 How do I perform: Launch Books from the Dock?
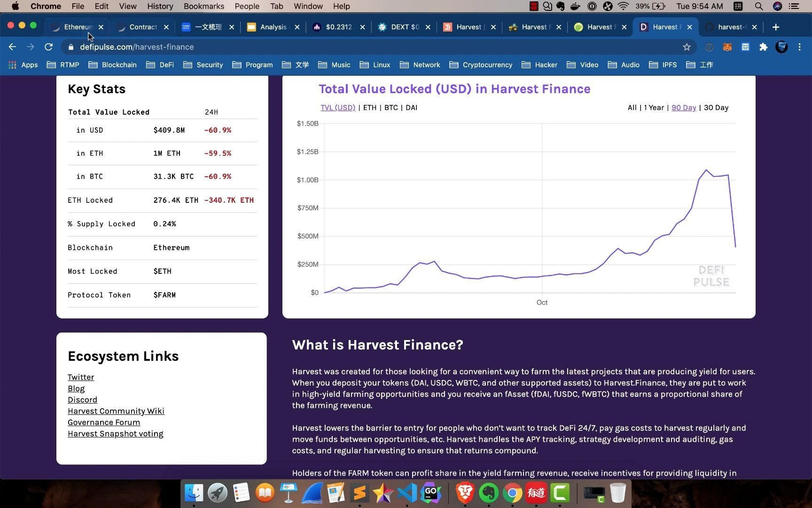coord(265,493)
